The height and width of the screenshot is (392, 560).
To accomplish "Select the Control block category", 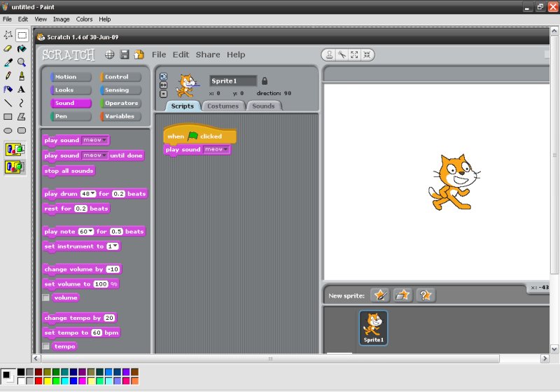I will coord(120,77).
